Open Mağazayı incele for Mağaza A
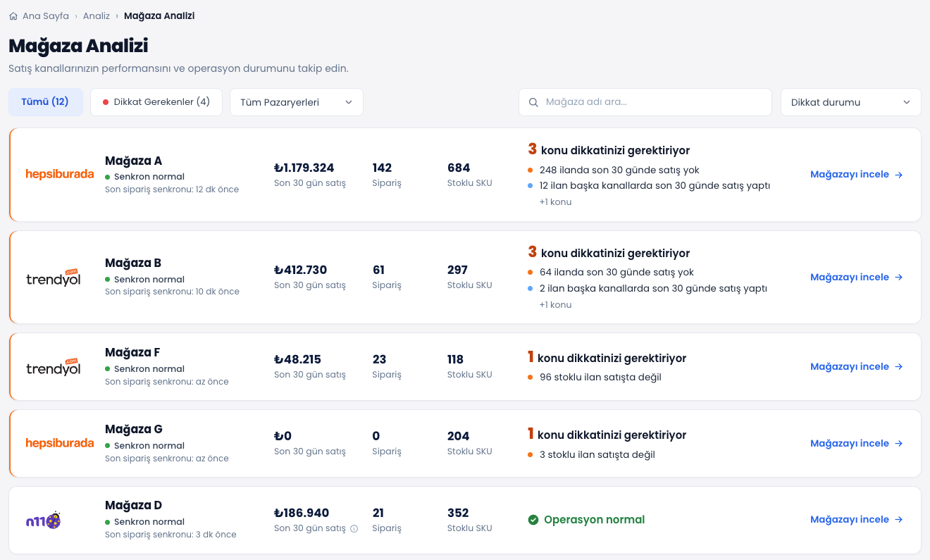Image resolution: width=930 pixels, height=560 pixels. pyautogui.click(x=857, y=174)
